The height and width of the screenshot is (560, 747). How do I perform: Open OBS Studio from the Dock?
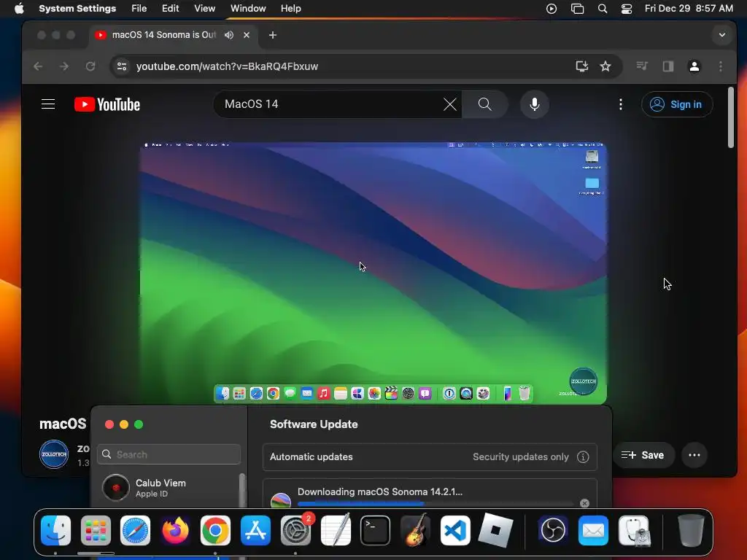(x=553, y=531)
